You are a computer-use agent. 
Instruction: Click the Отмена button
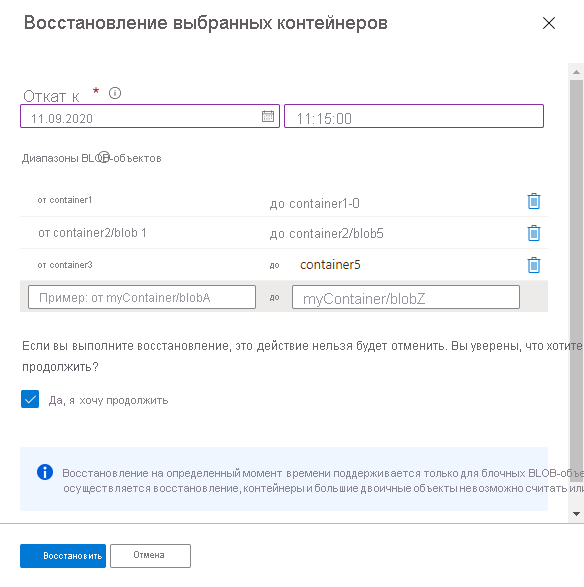point(150,556)
